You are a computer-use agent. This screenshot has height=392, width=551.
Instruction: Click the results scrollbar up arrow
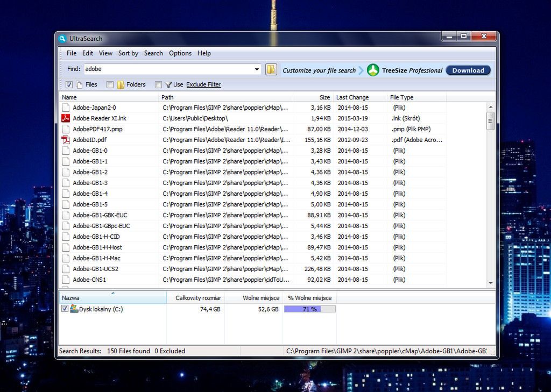491,107
